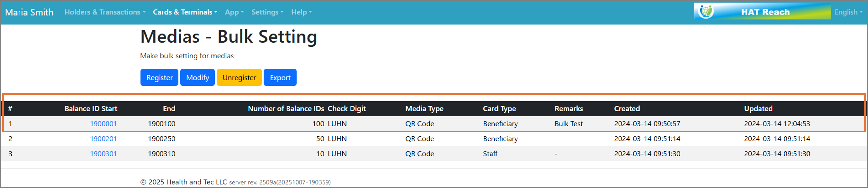Image resolution: width=868 pixels, height=188 pixels.
Task: Change language via English dropdown
Action: (x=848, y=12)
